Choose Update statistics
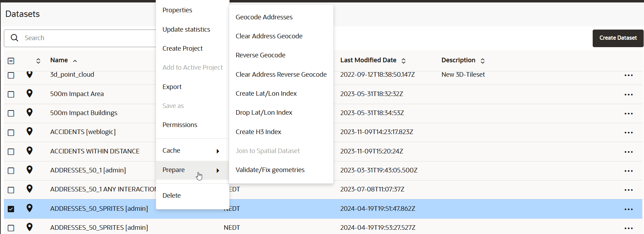This screenshot has height=234, width=644. point(186,30)
